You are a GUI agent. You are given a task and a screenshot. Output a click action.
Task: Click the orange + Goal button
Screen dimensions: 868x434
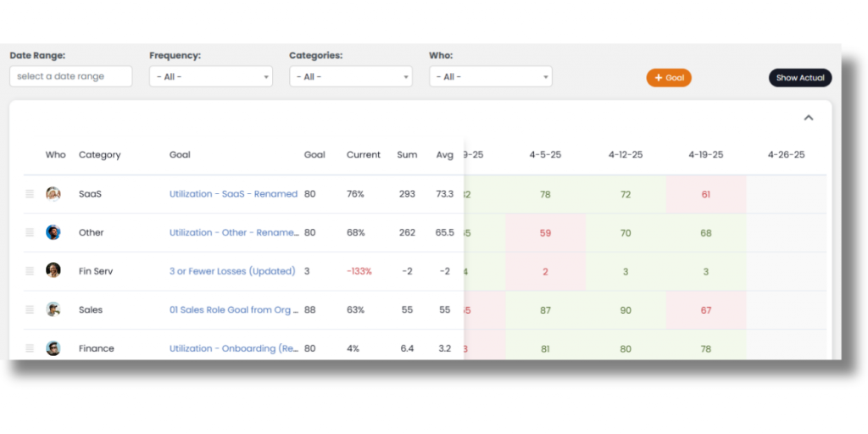[669, 78]
